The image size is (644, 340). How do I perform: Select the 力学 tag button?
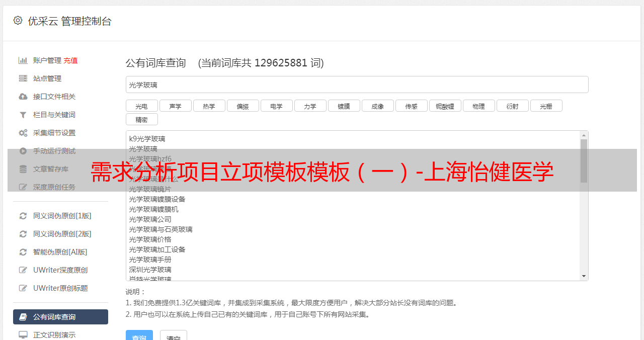(310, 106)
